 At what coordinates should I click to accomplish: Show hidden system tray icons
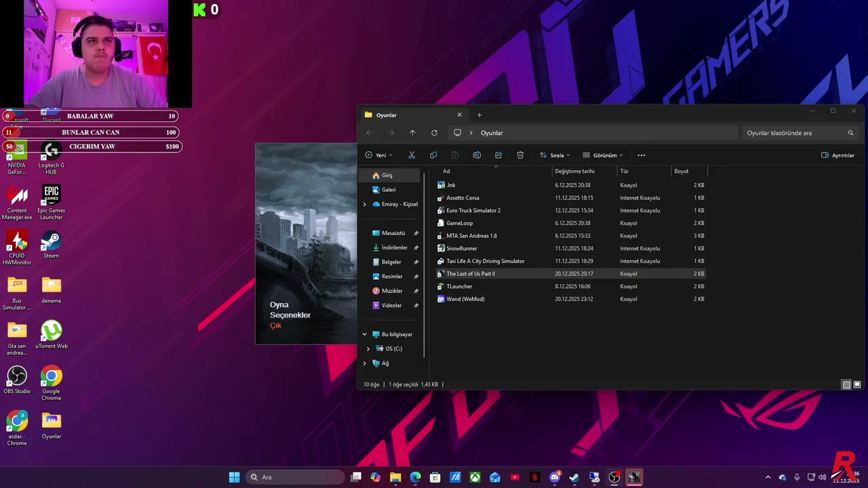(768, 477)
